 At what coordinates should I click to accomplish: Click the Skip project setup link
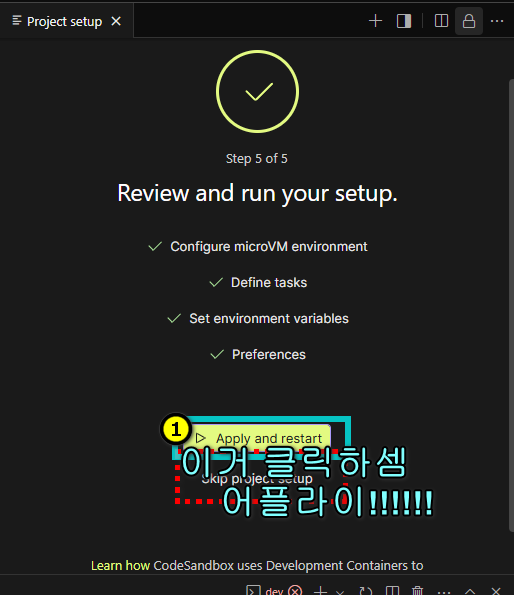coord(257,479)
